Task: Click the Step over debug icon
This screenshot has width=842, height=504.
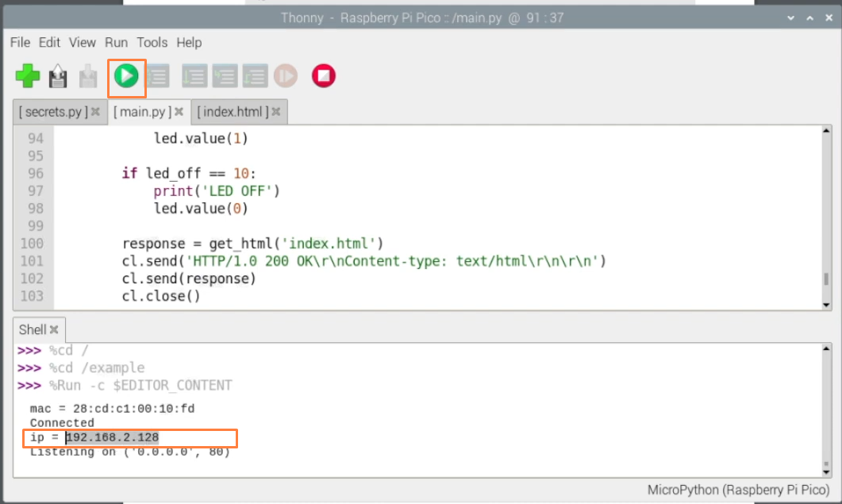Action: point(194,76)
